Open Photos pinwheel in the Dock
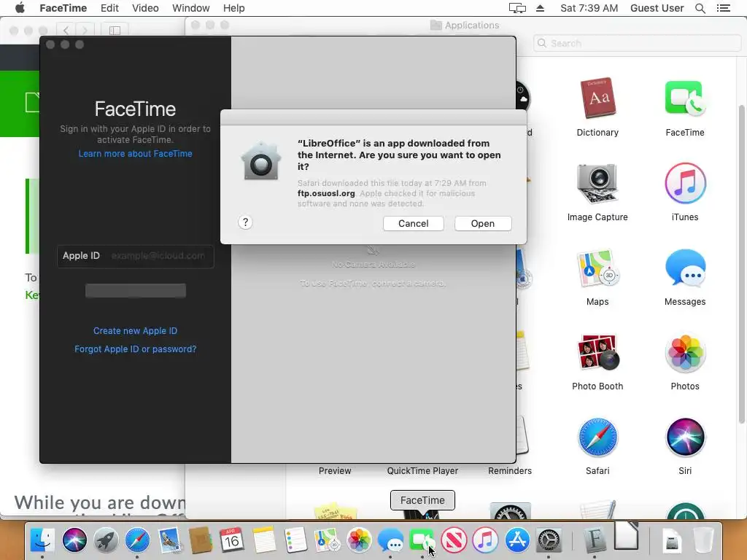Screen dimensions: 747x560 pyautogui.click(x=359, y=540)
